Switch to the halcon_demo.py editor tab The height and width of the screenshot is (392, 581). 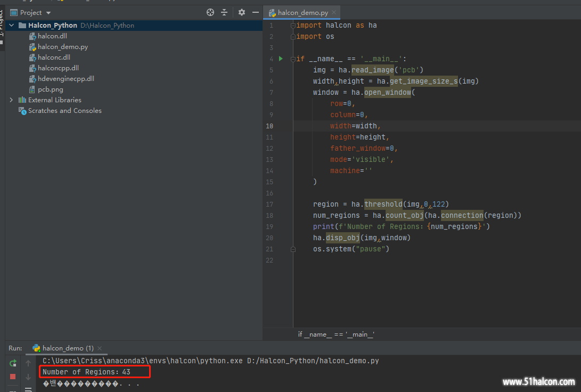[x=302, y=13]
